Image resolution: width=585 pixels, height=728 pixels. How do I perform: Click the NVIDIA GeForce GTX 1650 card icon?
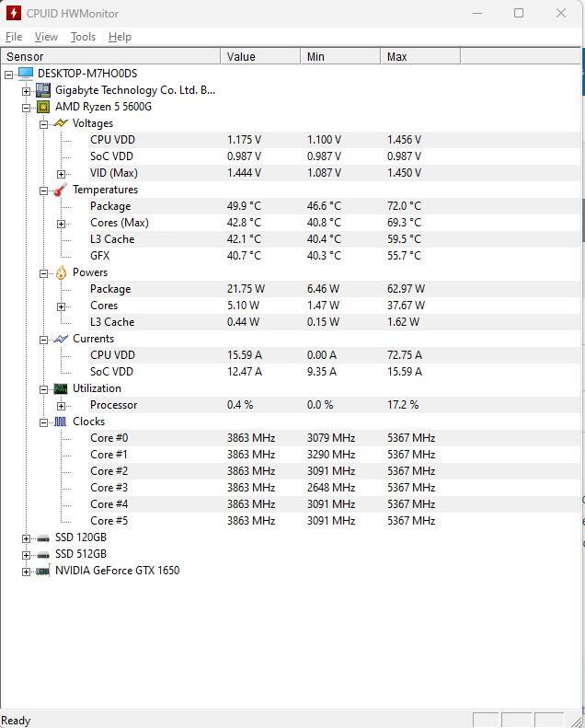click(43, 571)
